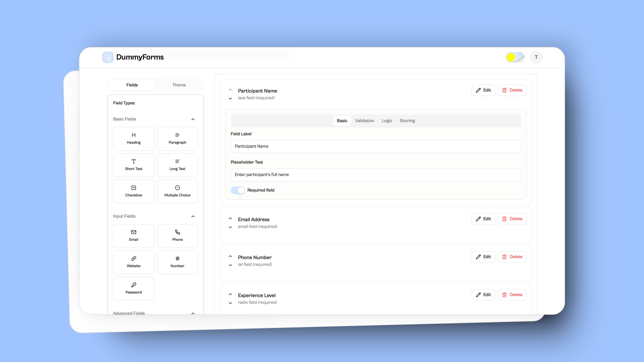Add a Short Text field
Viewport: 644px width, 362px height.
point(133,165)
